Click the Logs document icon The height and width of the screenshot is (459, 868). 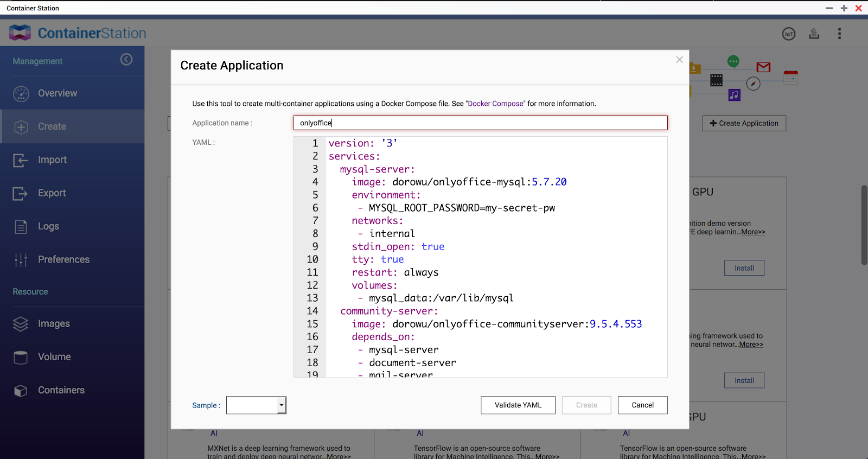pyautogui.click(x=21, y=227)
